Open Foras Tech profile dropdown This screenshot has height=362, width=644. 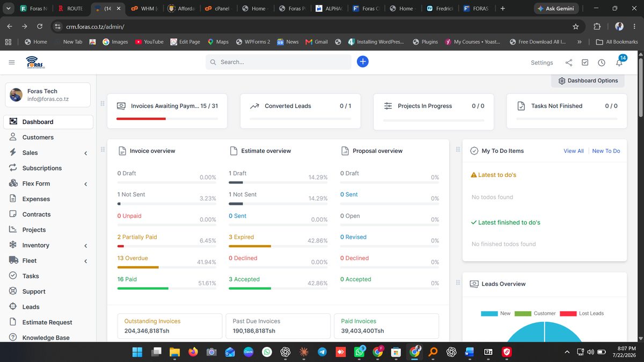(48, 95)
